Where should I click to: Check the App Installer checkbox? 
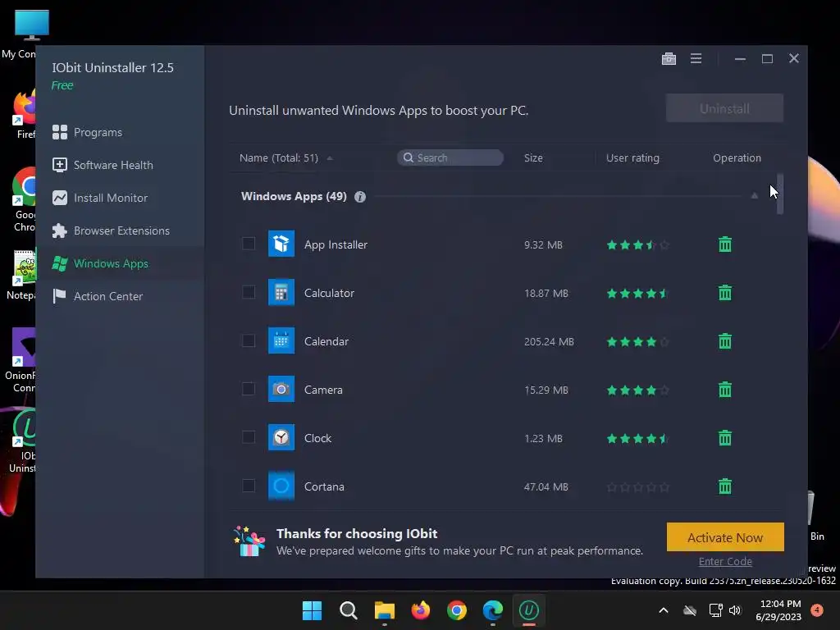[x=249, y=244]
